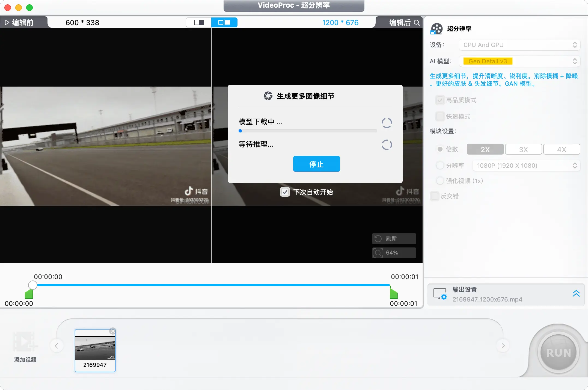The image size is (588, 390).
Task: Select the 倍数 radio button
Action: (440, 149)
